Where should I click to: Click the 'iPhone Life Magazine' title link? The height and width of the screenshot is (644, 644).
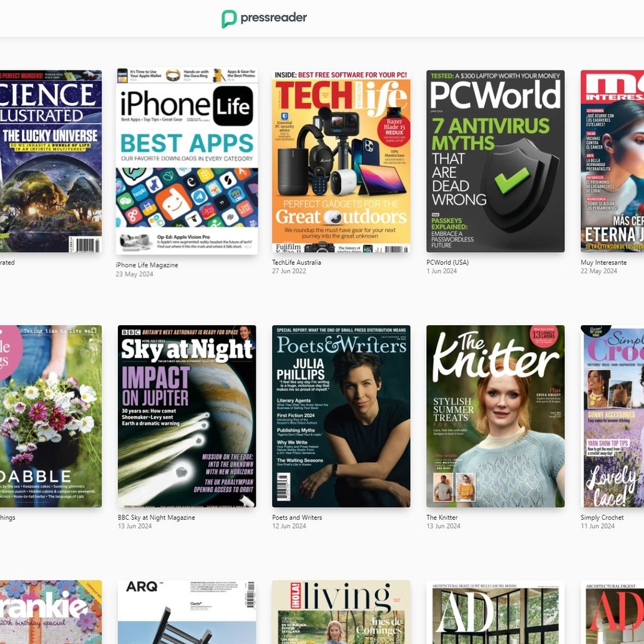click(147, 265)
